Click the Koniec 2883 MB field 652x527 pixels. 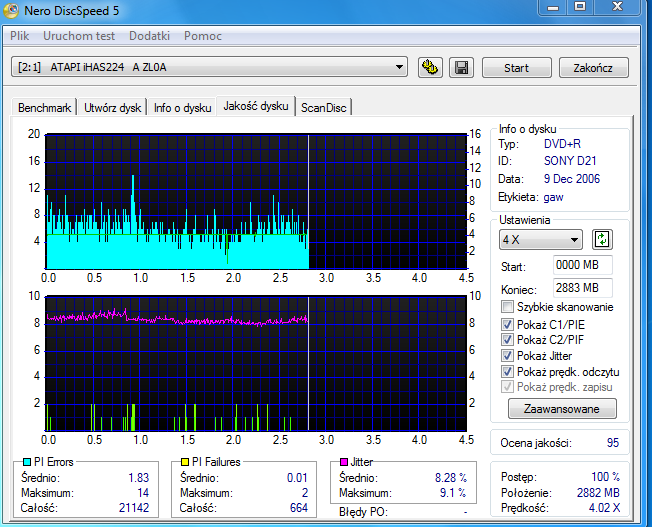pos(583,287)
